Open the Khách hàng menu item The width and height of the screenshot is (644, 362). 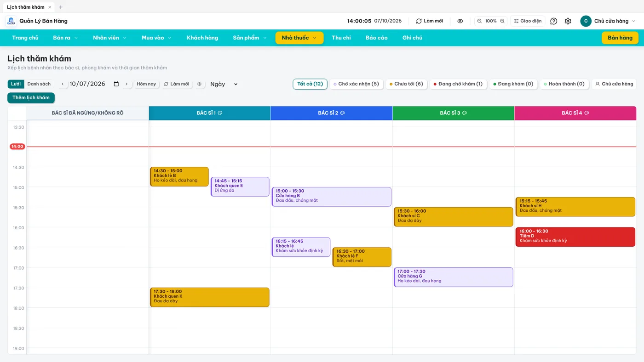tap(202, 38)
